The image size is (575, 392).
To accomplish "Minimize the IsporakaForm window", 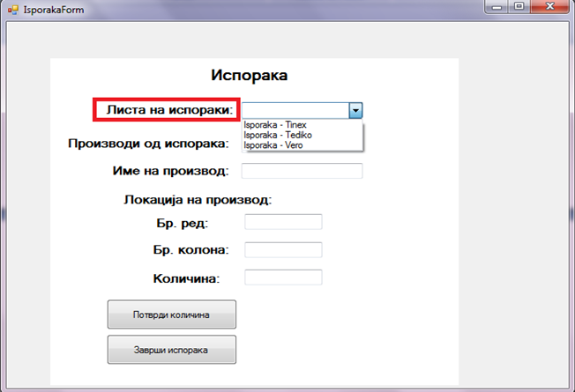I will [x=496, y=7].
